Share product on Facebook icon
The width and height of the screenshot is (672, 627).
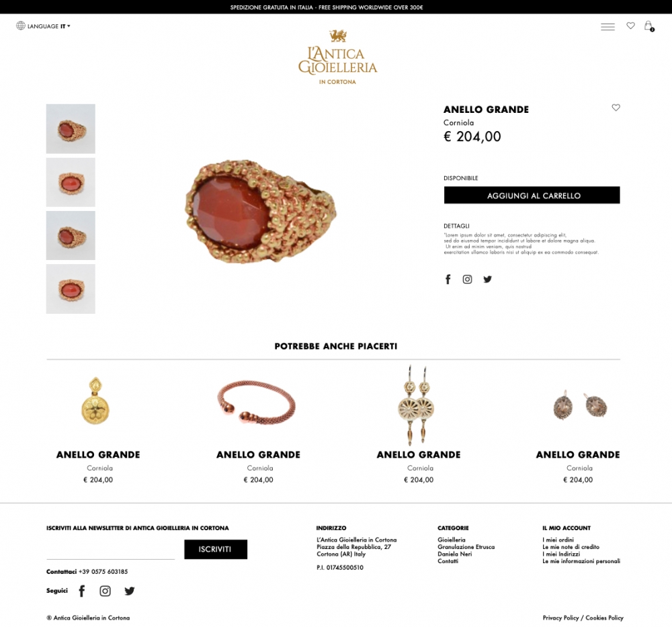pyautogui.click(x=448, y=280)
